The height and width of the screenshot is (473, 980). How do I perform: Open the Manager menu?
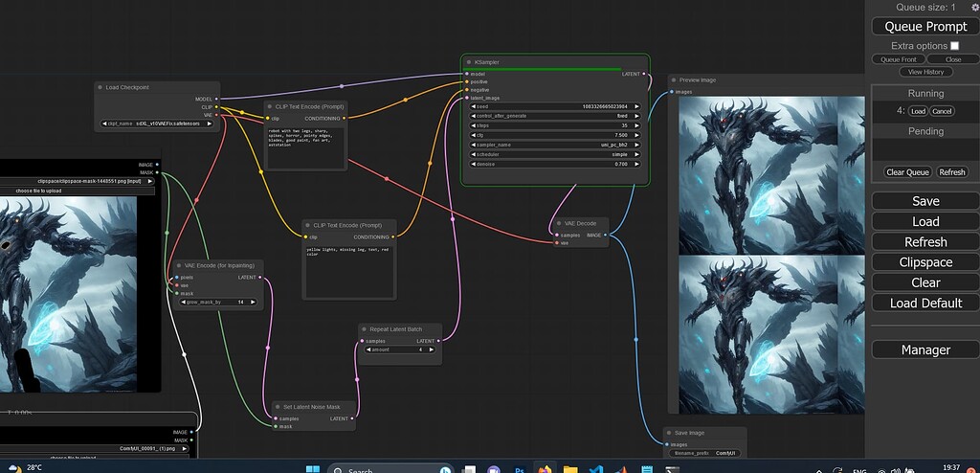click(925, 349)
